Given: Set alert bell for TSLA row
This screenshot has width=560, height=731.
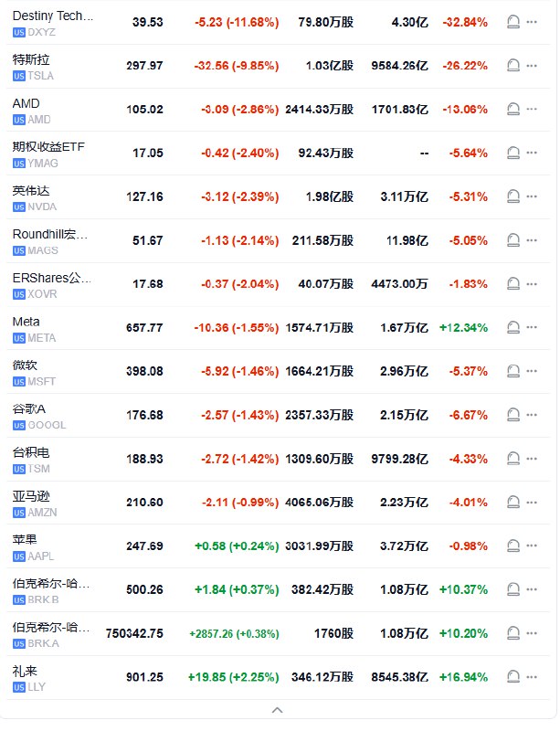Looking at the screenshot, I should pos(512,65).
